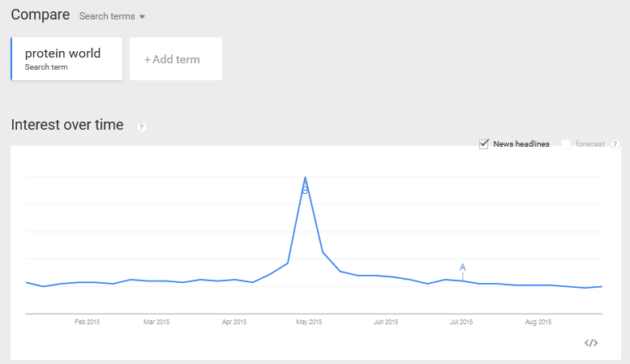Image resolution: width=630 pixels, height=364 pixels.
Task: Click the help icon beside Interest over time
Action: point(142,127)
